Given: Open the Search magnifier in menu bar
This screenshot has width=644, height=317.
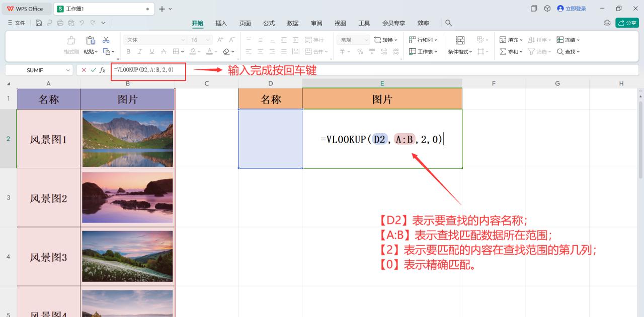Looking at the screenshot, I should pos(448,23).
